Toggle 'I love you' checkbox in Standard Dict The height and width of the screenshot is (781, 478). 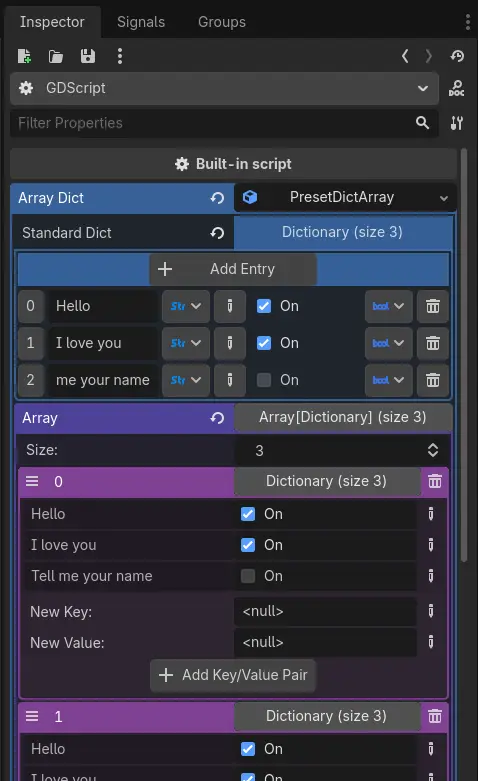264,343
